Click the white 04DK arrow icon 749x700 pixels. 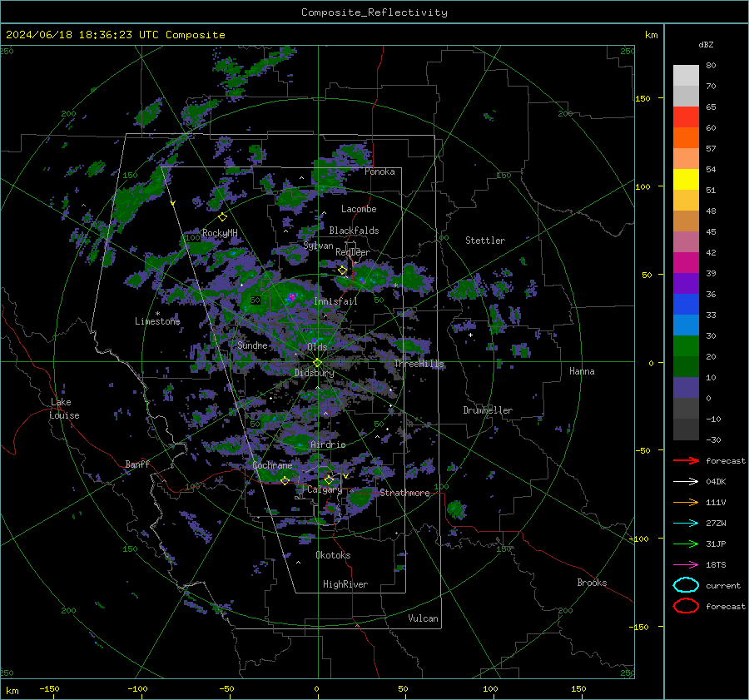[x=686, y=481]
